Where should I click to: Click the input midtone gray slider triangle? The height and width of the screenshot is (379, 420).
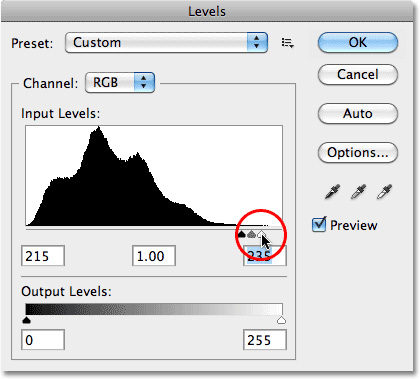pos(252,234)
